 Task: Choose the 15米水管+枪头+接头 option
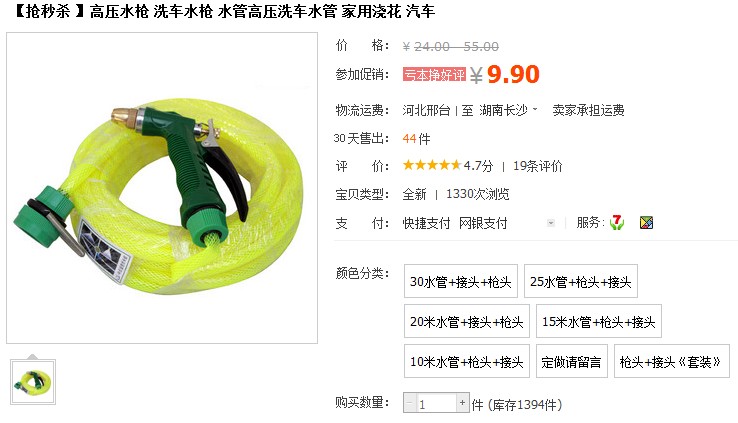[x=599, y=321]
